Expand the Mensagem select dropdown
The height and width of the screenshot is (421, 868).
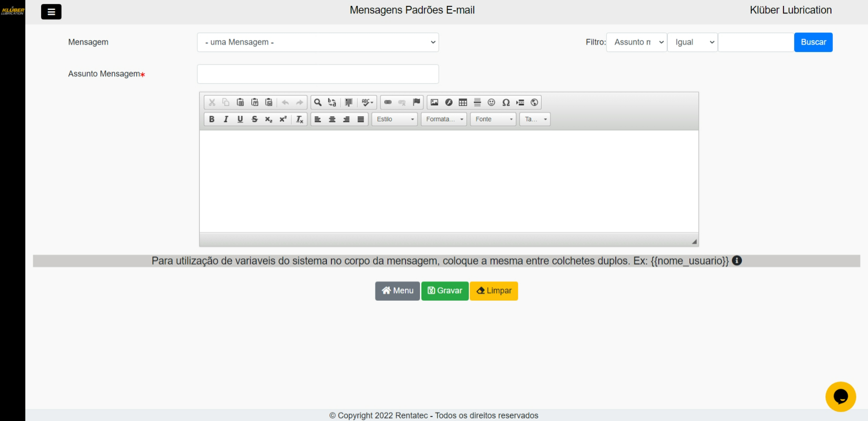click(318, 43)
